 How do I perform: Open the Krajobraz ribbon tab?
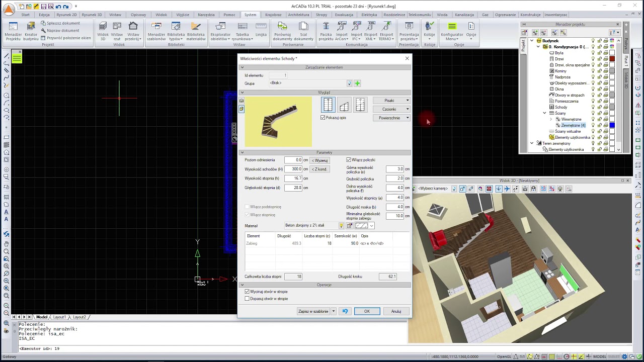click(273, 15)
